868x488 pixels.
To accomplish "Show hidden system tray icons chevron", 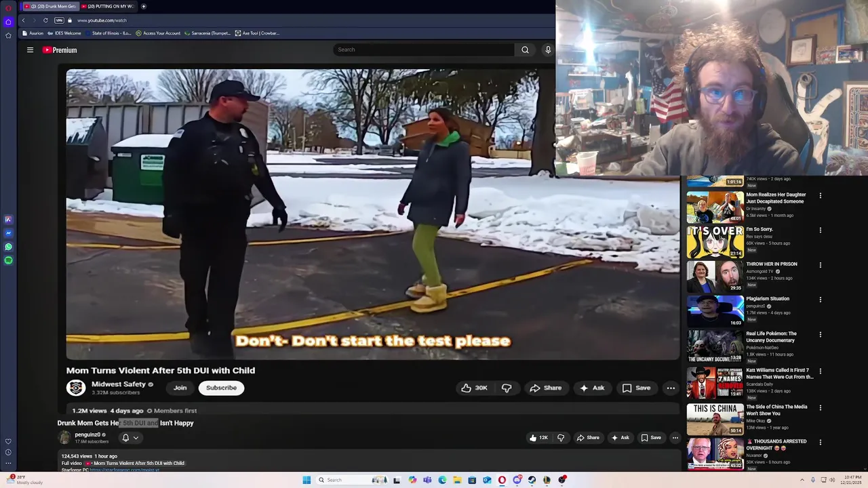I will point(802,480).
